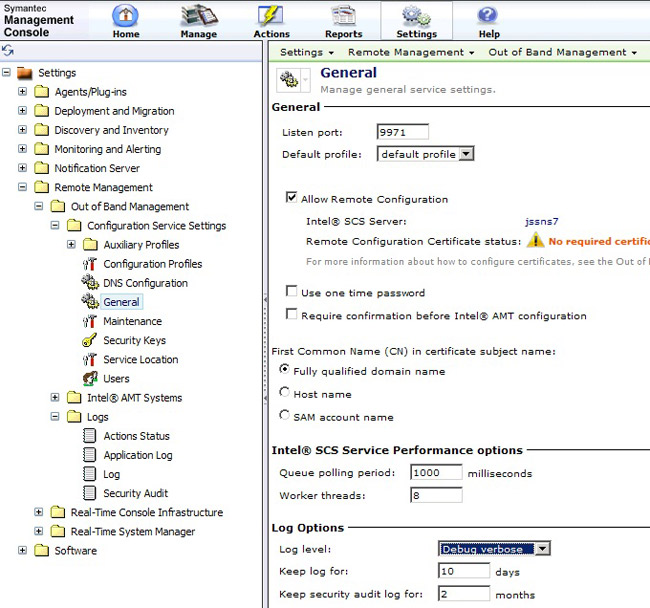Click the Software folder icon
650x608 pixels.
(x=41, y=550)
